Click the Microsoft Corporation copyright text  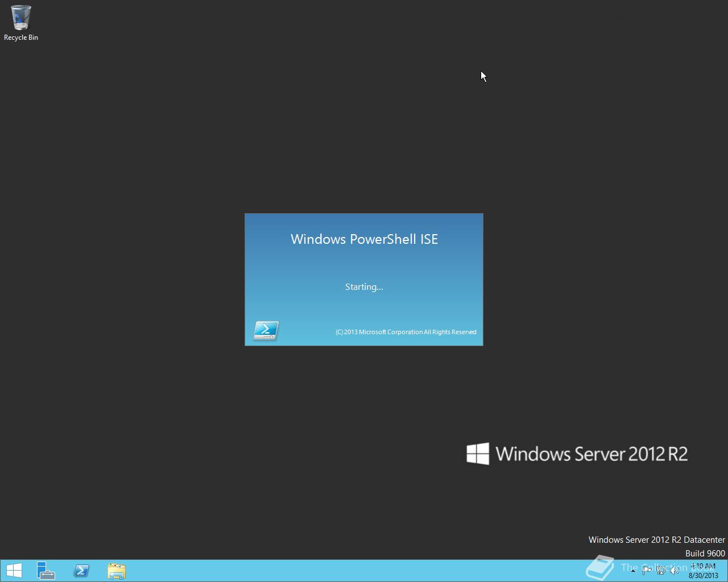406,332
